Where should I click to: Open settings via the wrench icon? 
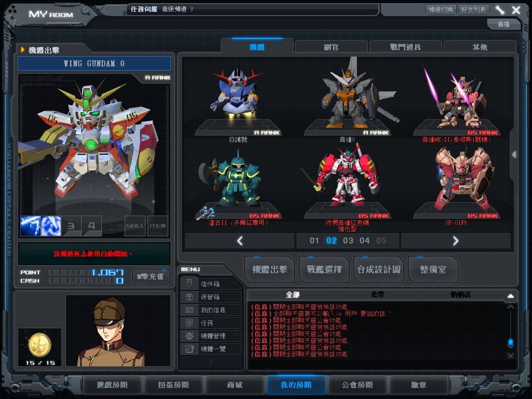500,10
